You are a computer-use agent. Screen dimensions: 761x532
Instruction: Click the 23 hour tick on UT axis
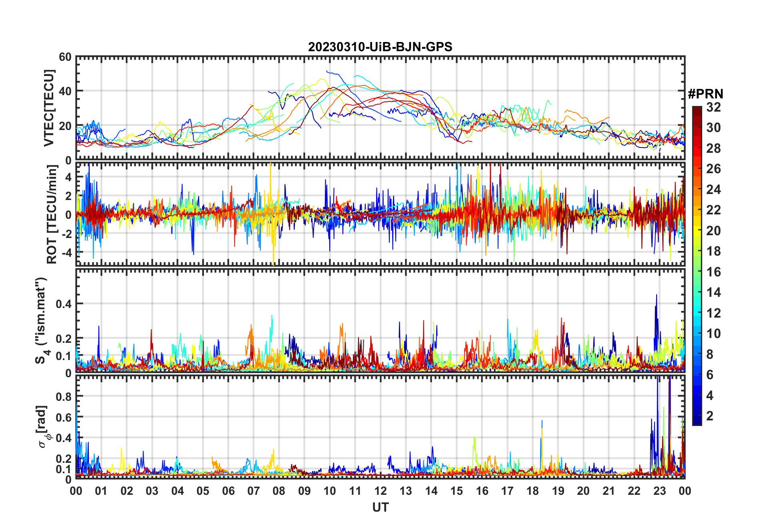[x=659, y=491]
